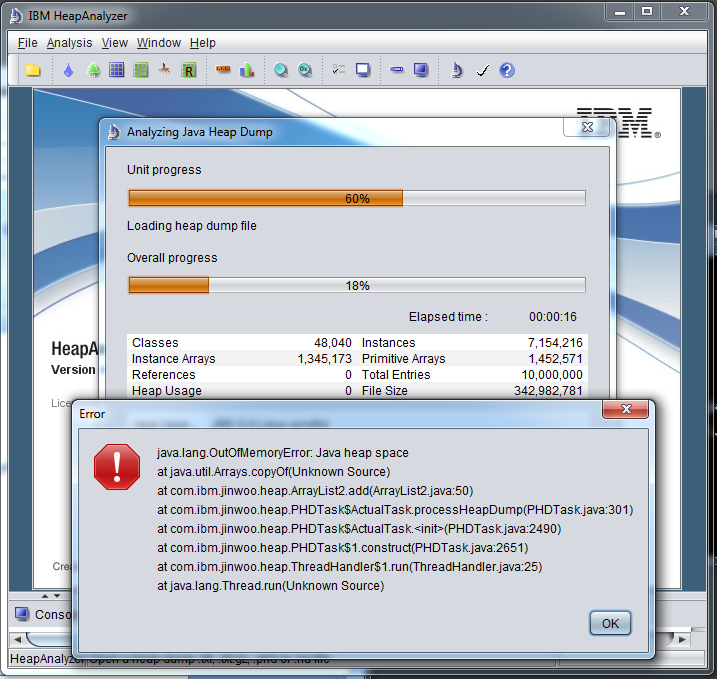
Task: Click the Total Entries value 10,000,000
Action: pyautogui.click(x=552, y=374)
